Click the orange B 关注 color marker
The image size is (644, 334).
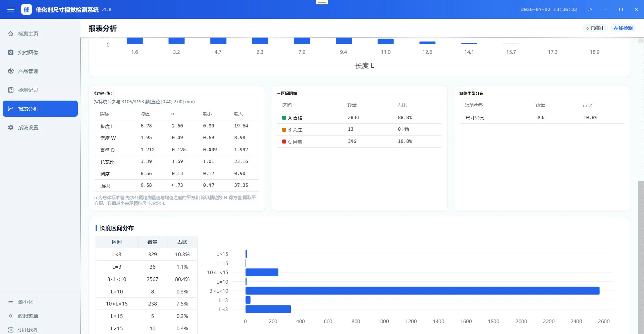pos(284,129)
